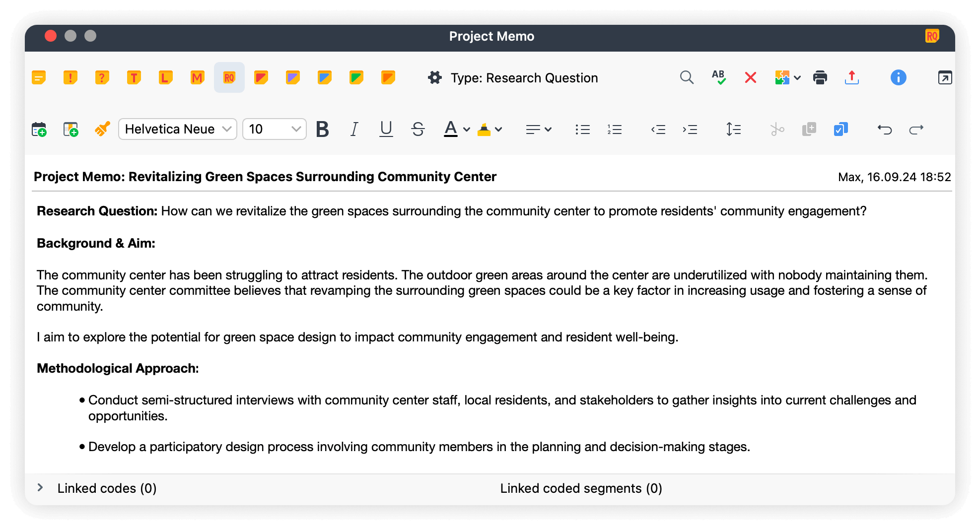The image size is (980, 530).
Task: Print the memo using printer icon
Action: pyautogui.click(x=820, y=78)
